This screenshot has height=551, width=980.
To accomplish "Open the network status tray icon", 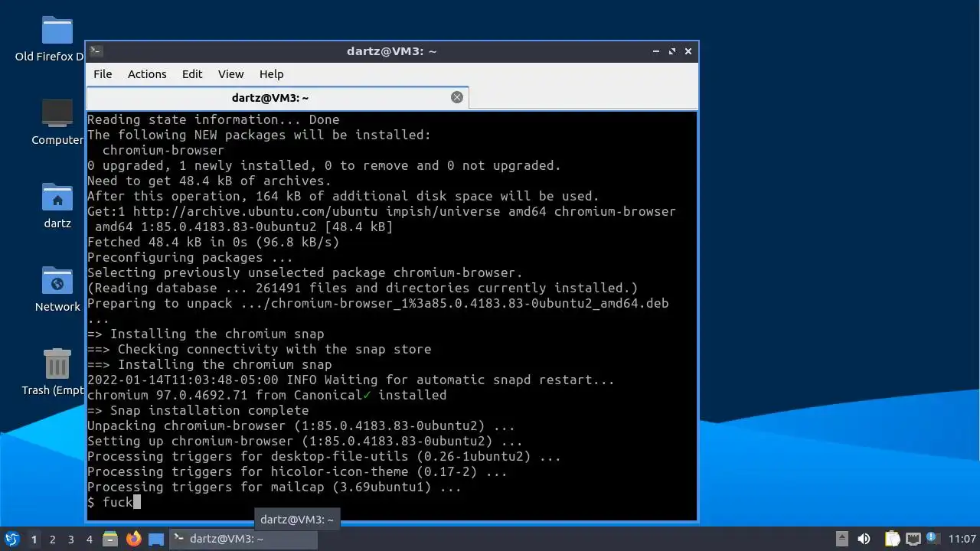I will click(x=913, y=539).
